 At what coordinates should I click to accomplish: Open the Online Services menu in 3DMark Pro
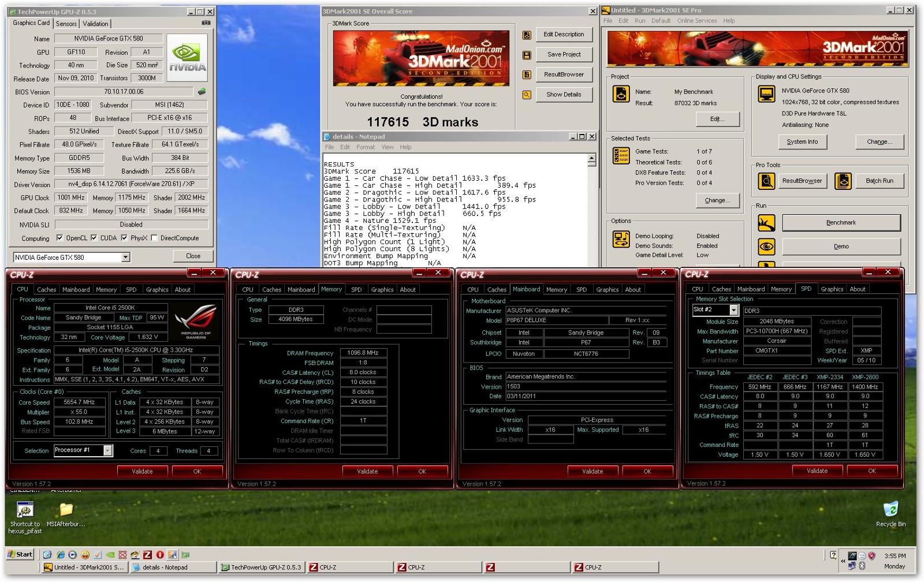[696, 21]
